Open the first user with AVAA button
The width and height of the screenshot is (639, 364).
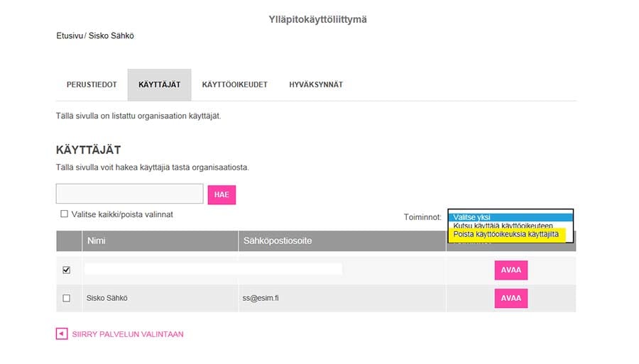point(511,270)
